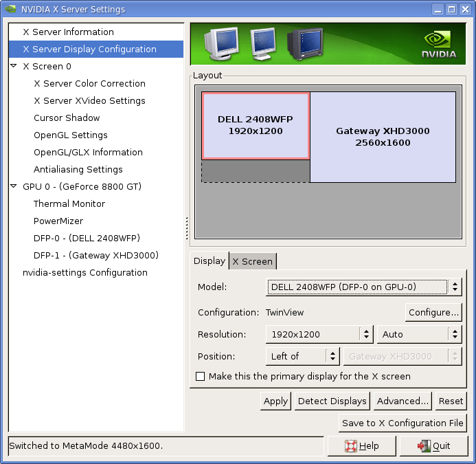This screenshot has width=476, height=464.
Task: Click the Help button
Action: (362, 446)
